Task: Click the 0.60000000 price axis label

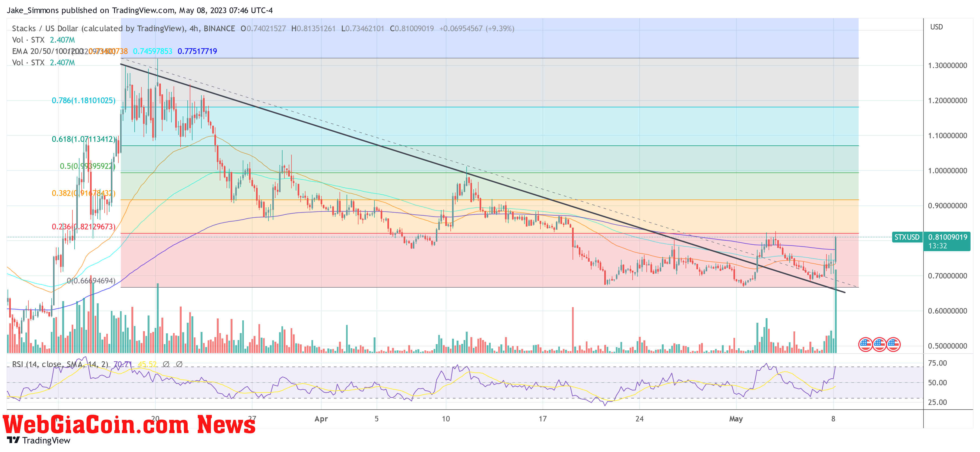Action: (947, 310)
